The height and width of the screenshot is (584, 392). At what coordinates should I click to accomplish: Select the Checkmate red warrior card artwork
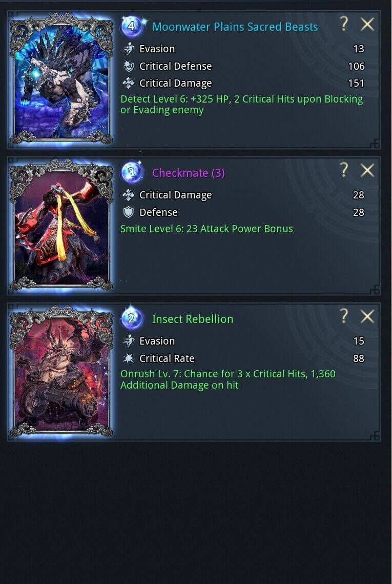tap(61, 225)
